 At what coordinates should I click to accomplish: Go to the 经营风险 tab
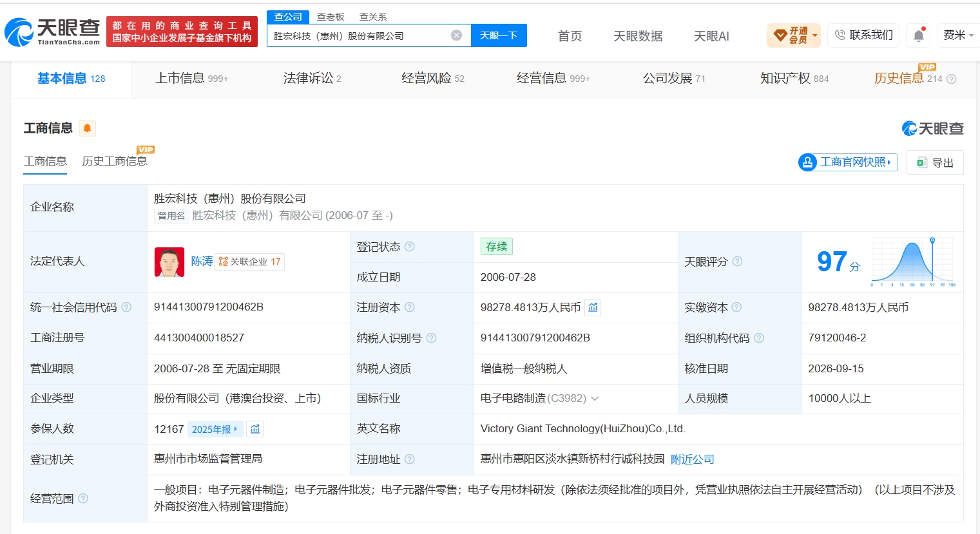(x=433, y=79)
